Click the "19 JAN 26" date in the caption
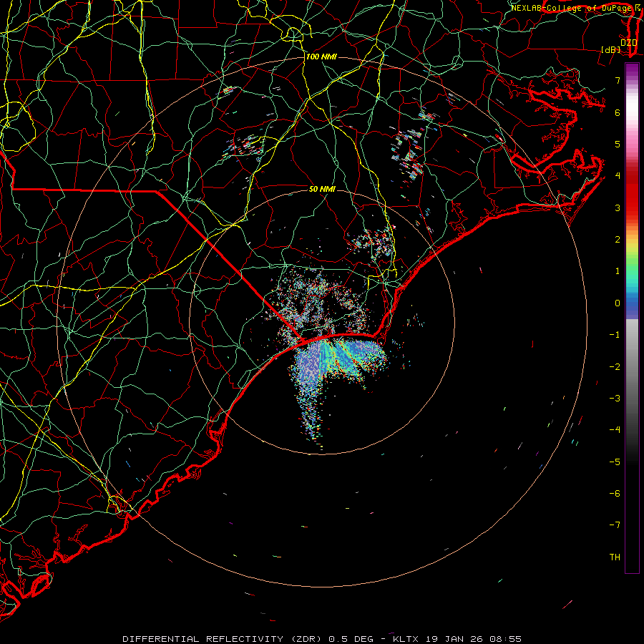The width and height of the screenshot is (644, 644). point(454,639)
